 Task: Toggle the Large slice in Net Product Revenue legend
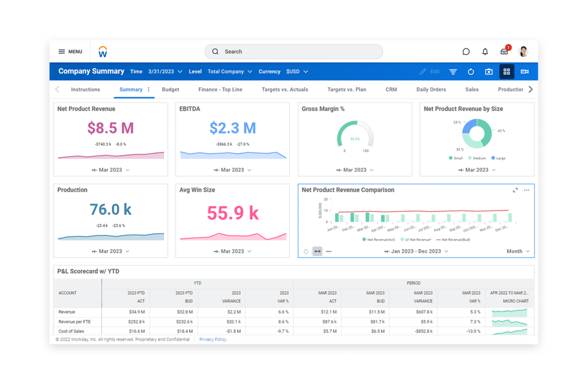pos(498,158)
